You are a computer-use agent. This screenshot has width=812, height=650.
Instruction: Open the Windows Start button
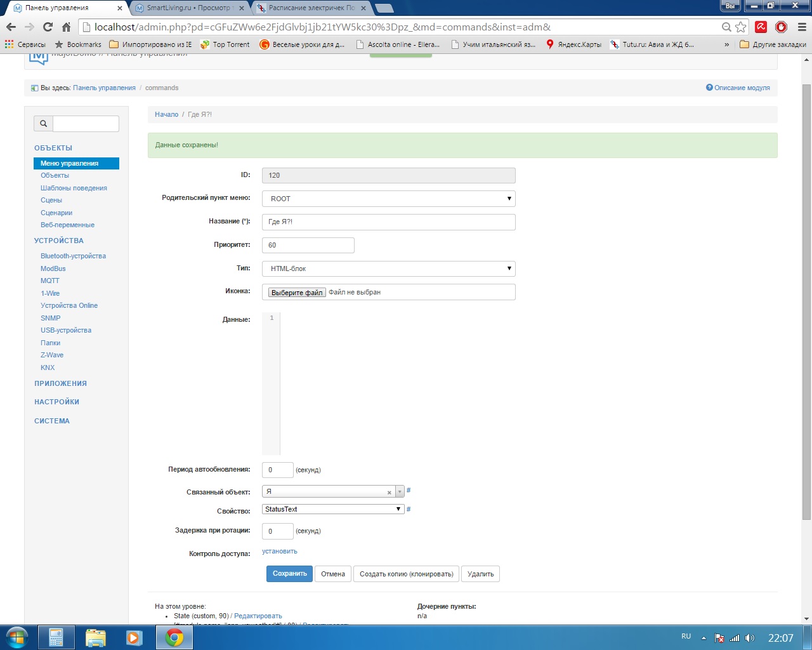[x=17, y=637]
